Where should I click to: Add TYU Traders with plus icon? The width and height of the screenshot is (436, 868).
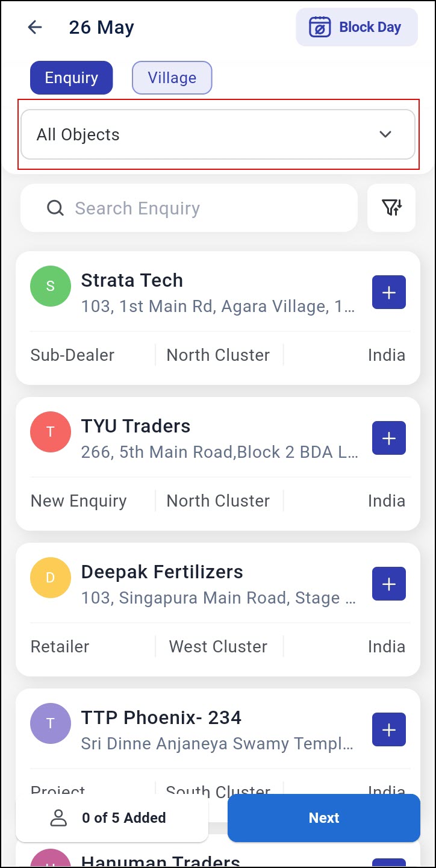[x=389, y=439]
